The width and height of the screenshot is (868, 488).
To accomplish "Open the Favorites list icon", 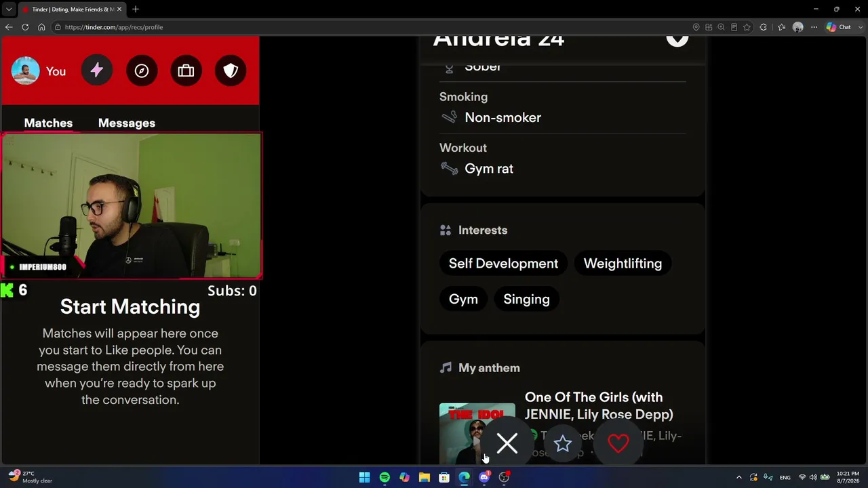I will [782, 27].
